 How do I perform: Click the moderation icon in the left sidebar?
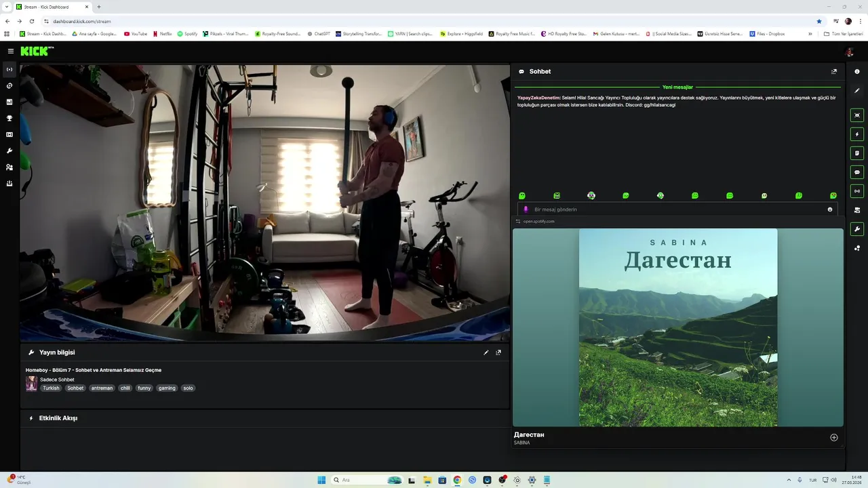pos(9,184)
